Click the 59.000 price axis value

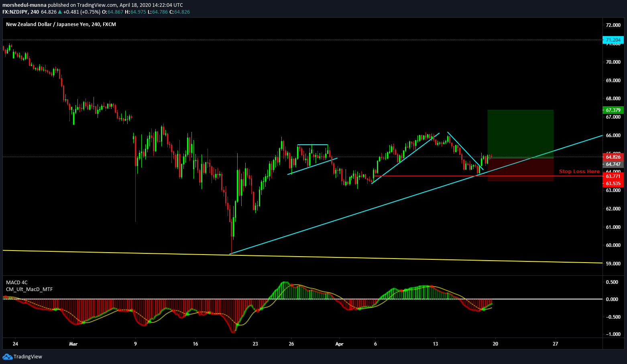pyautogui.click(x=613, y=264)
